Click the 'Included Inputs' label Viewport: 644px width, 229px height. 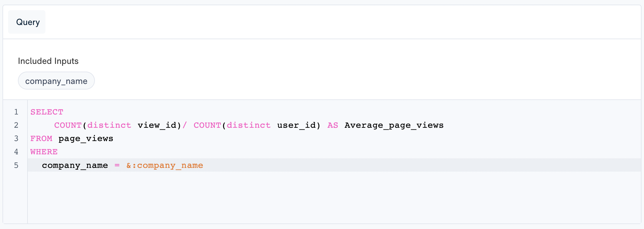[x=48, y=61]
